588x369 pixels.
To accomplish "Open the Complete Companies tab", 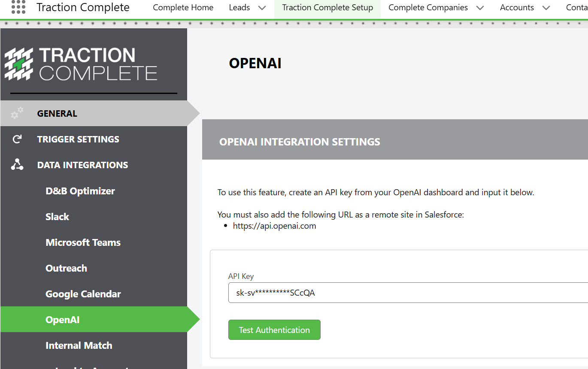I will (x=428, y=7).
